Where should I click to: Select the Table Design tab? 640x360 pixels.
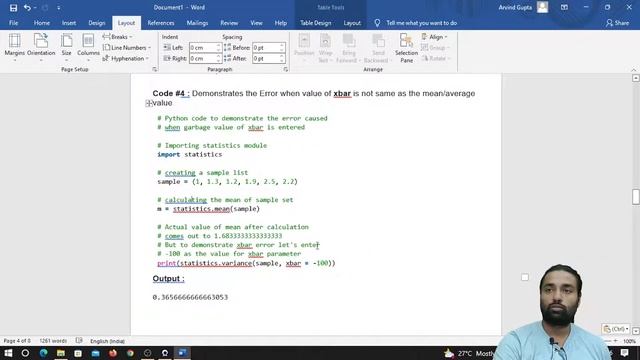pos(316,23)
